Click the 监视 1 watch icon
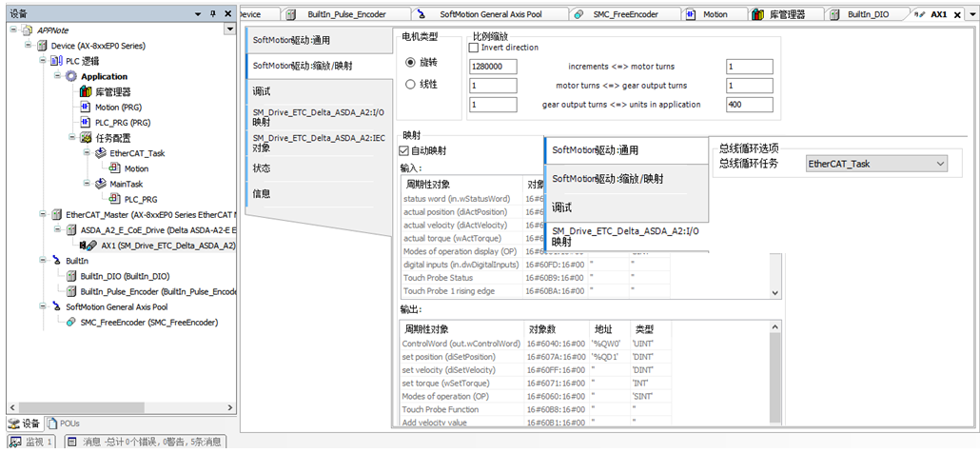This screenshot has height=453, width=980. click(x=15, y=442)
